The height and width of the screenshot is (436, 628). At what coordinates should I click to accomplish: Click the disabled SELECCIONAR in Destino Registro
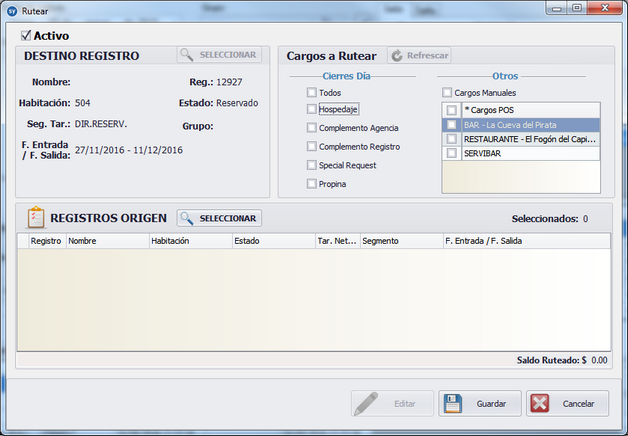point(219,55)
